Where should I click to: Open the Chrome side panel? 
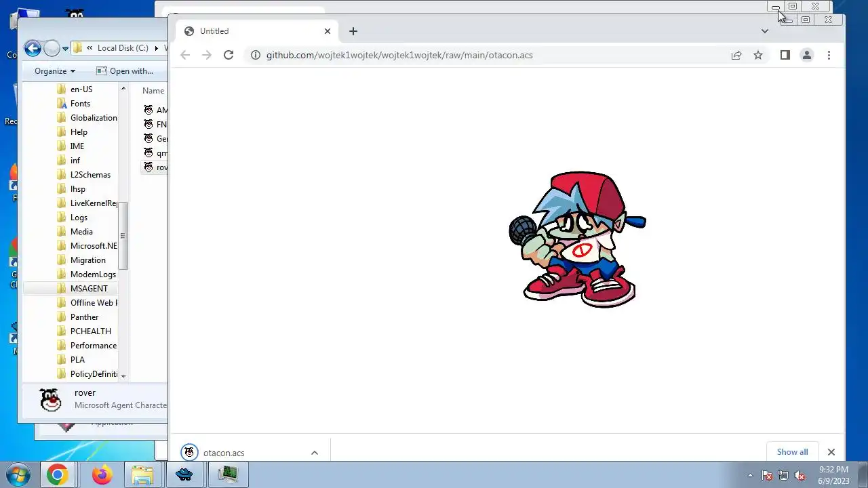coord(785,55)
